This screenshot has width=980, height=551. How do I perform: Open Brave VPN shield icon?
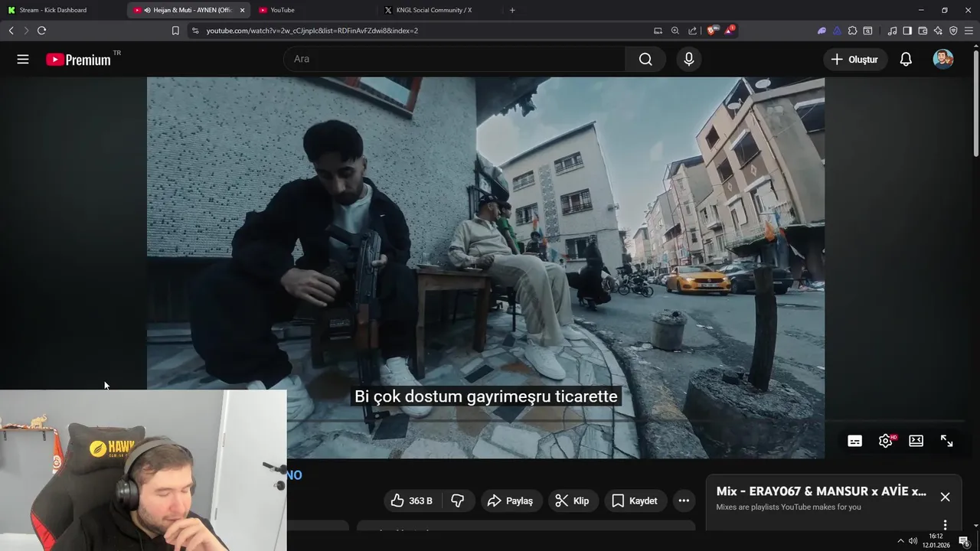click(953, 31)
